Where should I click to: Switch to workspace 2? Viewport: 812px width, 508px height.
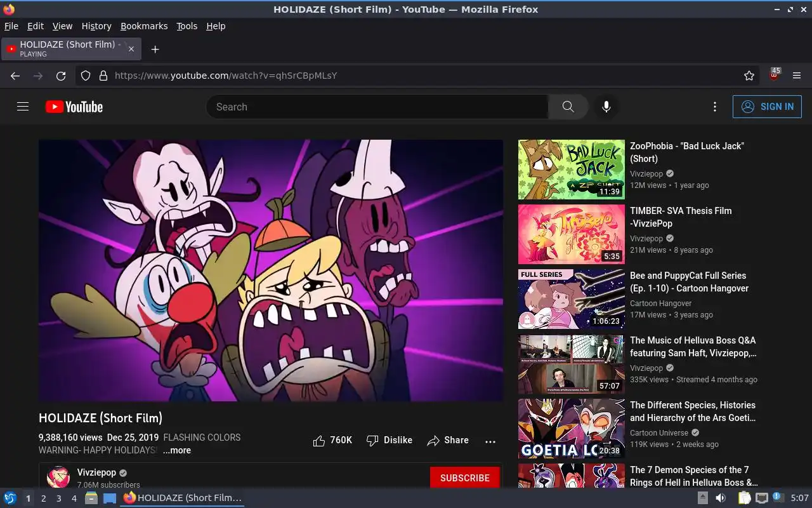[43, 498]
